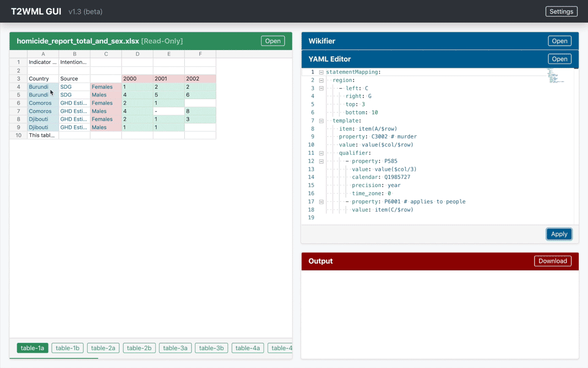Select the Burundi cell in row 5

43,95
